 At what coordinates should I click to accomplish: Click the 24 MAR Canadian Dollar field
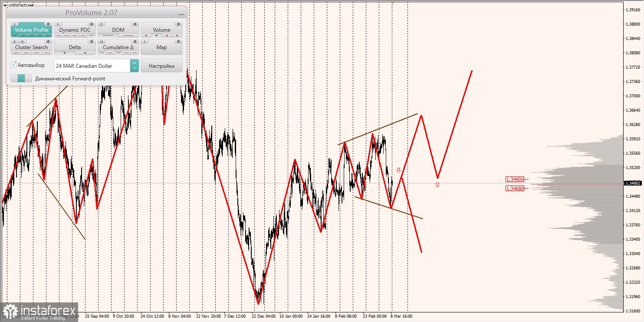[x=92, y=66]
